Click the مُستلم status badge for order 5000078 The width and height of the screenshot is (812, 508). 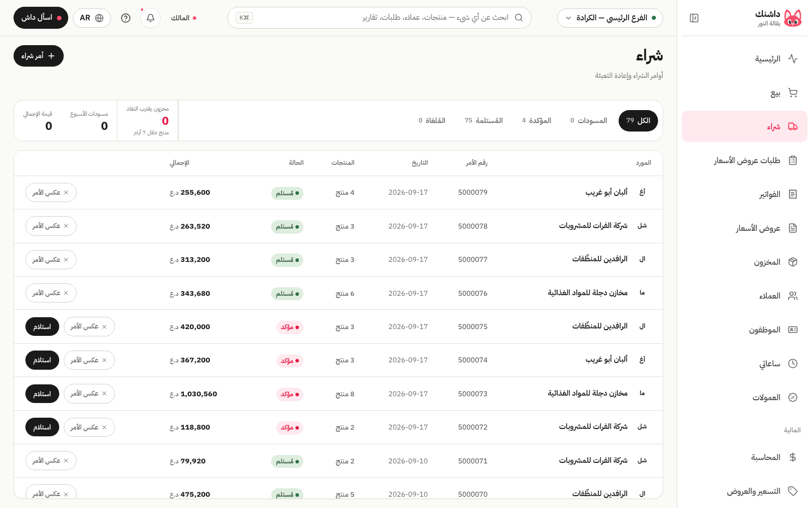288,227
